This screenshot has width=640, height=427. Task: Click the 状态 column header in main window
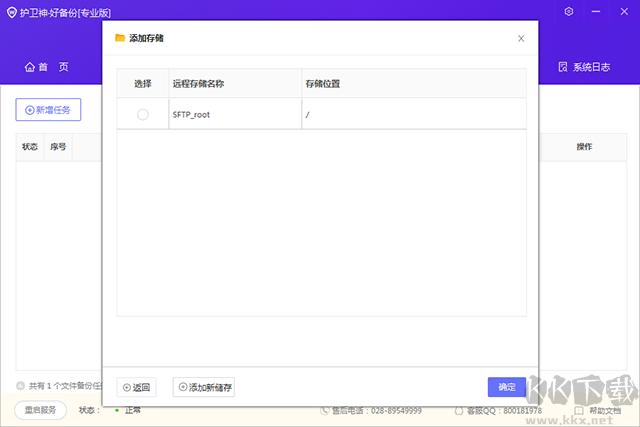(x=30, y=147)
